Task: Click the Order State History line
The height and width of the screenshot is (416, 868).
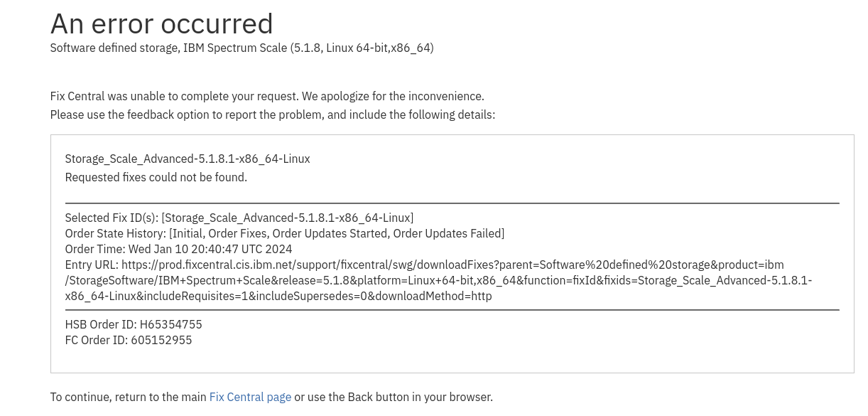Action: [x=285, y=233]
